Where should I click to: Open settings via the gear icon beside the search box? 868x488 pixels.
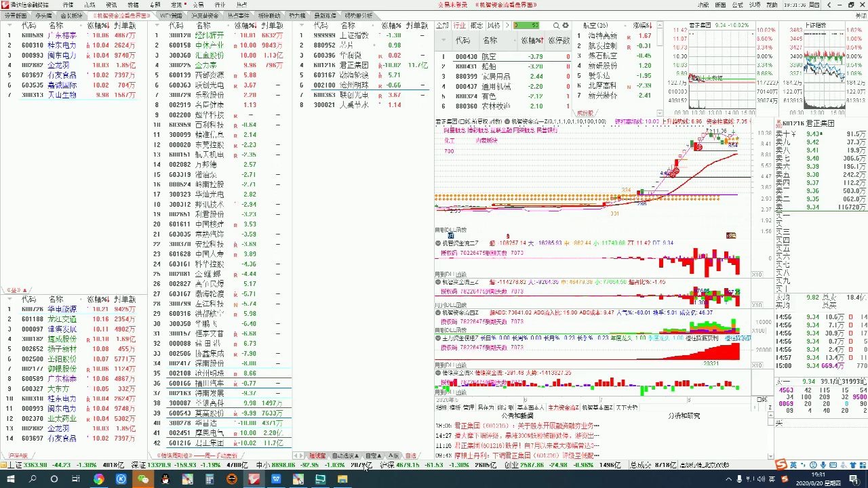pyautogui.click(x=566, y=25)
